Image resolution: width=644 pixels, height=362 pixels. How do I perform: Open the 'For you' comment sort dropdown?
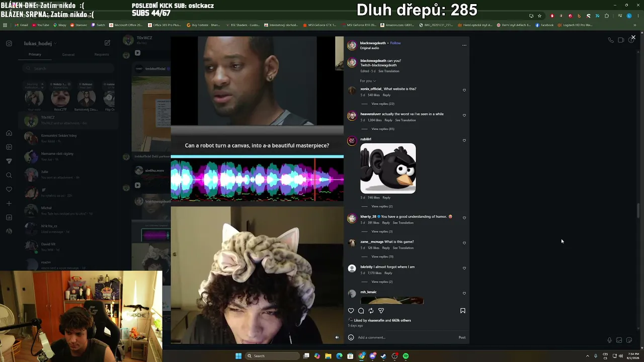pyautogui.click(x=368, y=81)
